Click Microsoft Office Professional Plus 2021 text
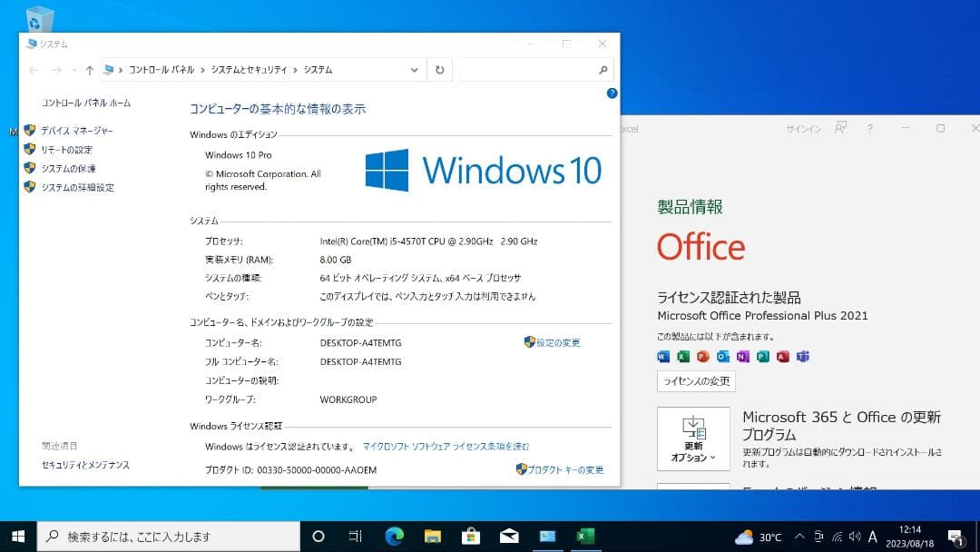 pos(762,316)
